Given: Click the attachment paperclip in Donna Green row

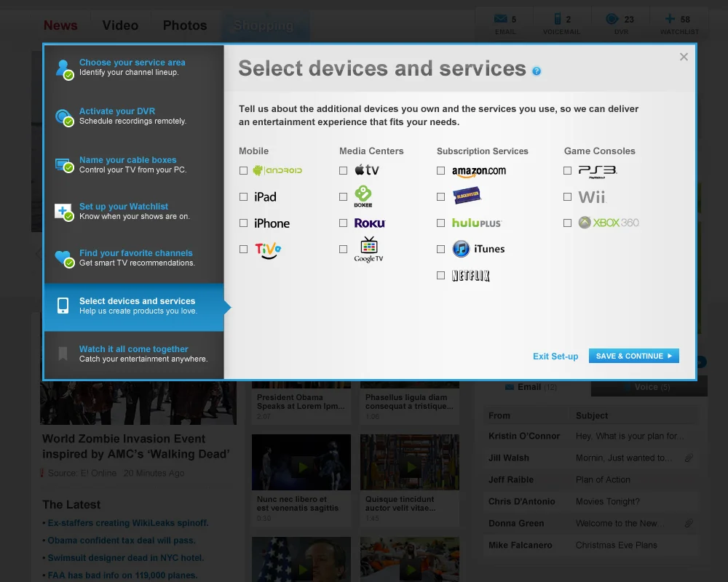Looking at the screenshot, I should click(x=689, y=524).
